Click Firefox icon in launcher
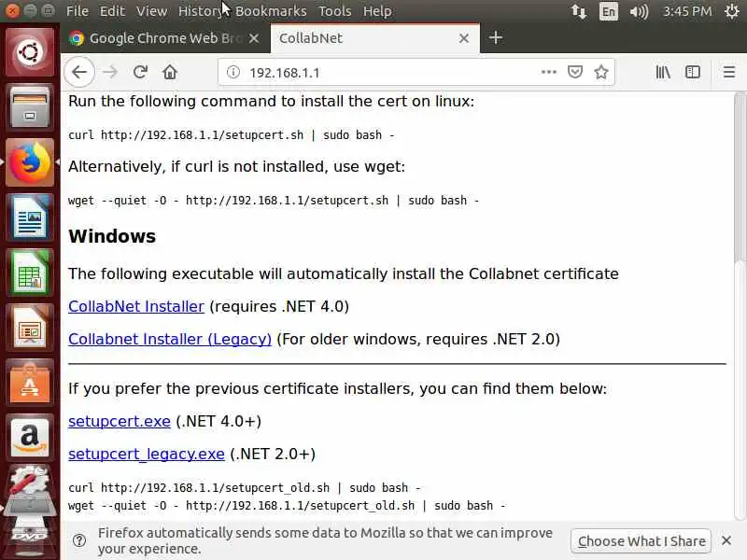The height and width of the screenshot is (560, 747). (x=30, y=162)
